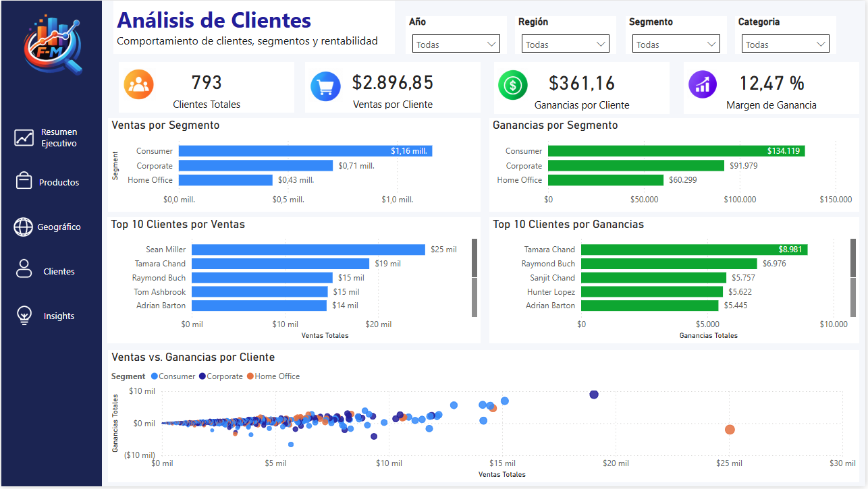Click Hunter Lopez's profit bar
868x489 pixels.
[x=652, y=292]
